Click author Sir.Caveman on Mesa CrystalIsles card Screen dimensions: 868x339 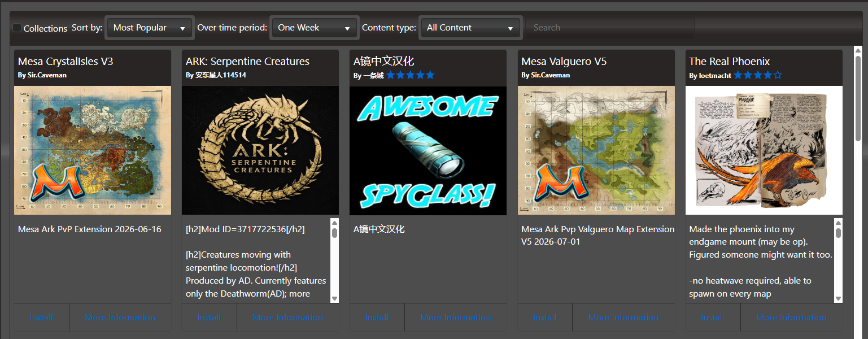[47, 75]
